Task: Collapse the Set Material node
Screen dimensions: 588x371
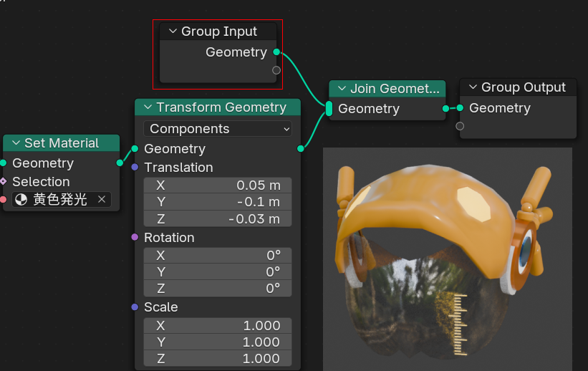Action: pyautogui.click(x=16, y=143)
